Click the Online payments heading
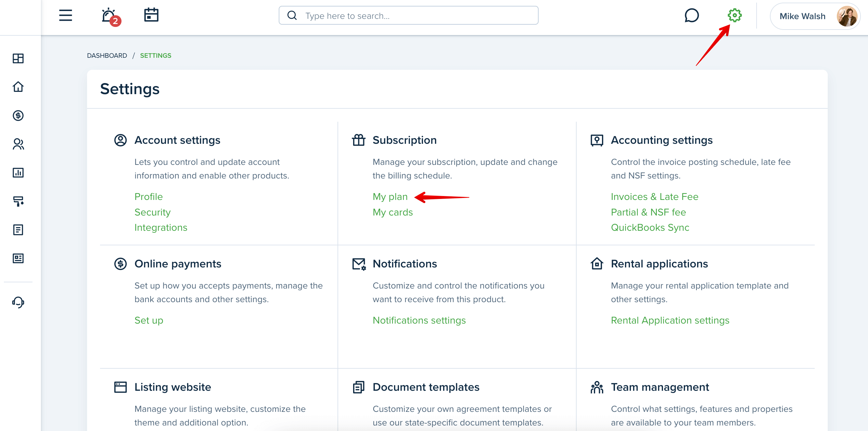Image resolution: width=868 pixels, height=431 pixels. [178, 264]
